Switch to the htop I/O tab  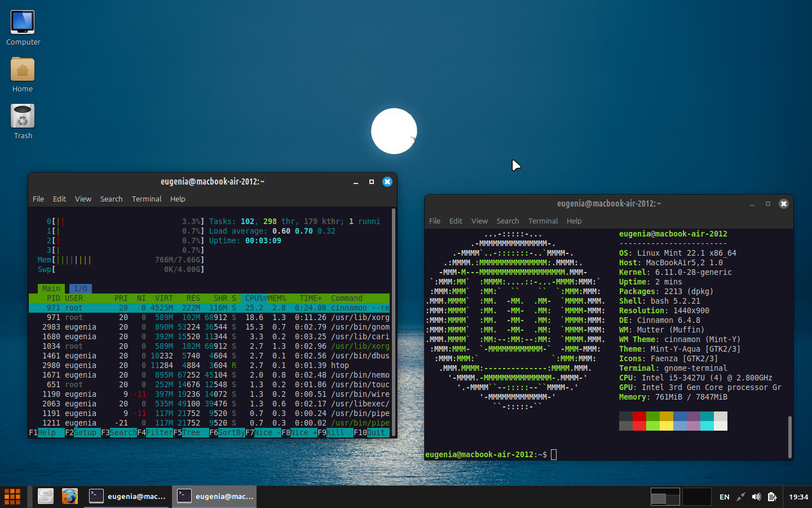(x=81, y=288)
